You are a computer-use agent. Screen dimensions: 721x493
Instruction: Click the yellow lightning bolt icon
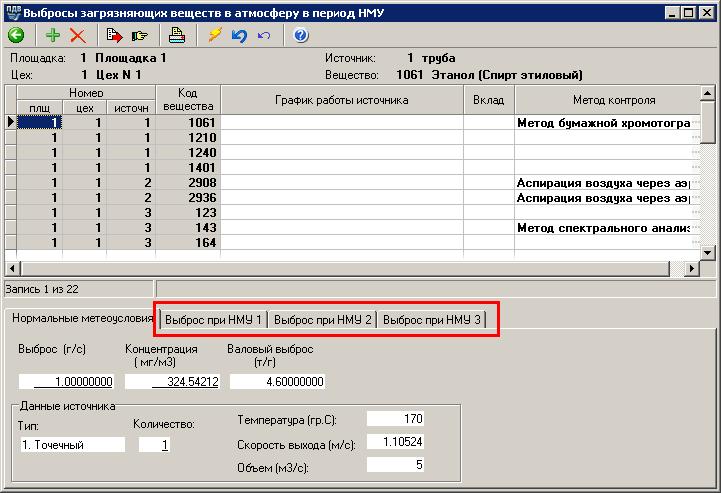[x=214, y=36]
